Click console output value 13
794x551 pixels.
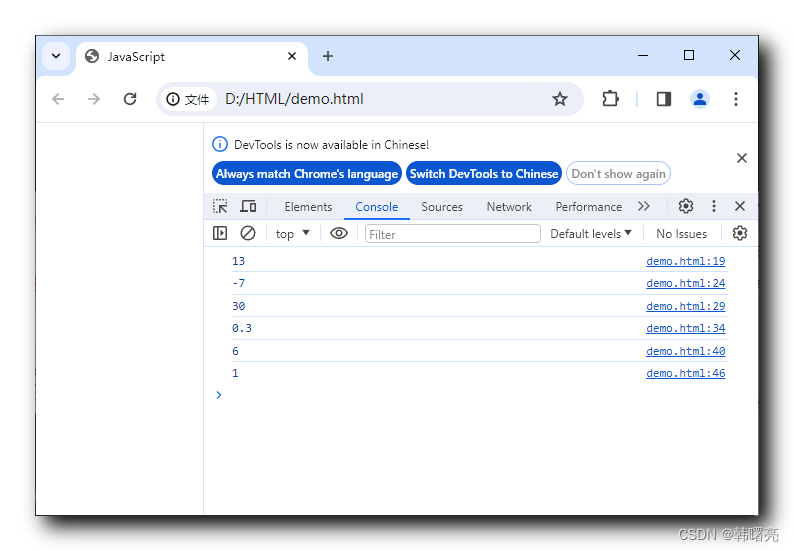coord(238,261)
